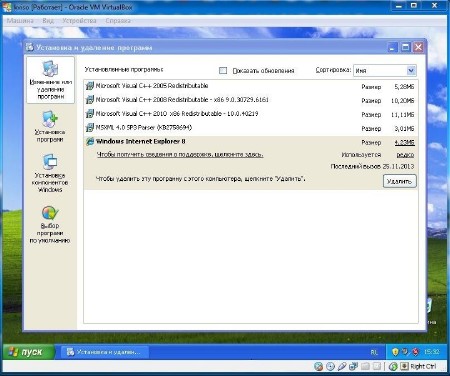Click the Visual C++ 2010 x86 Redistributable icon
This screenshot has width=450, height=376.
pyautogui.click(x=90, y=114)
